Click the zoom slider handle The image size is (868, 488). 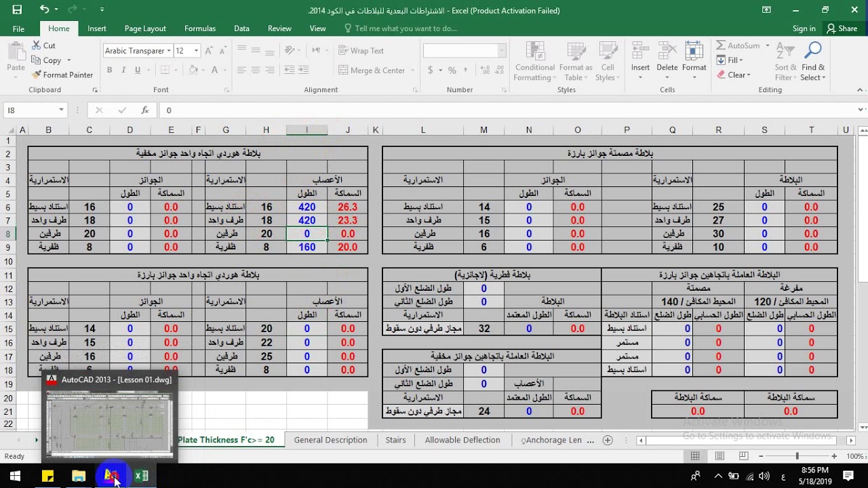(797, 456)
